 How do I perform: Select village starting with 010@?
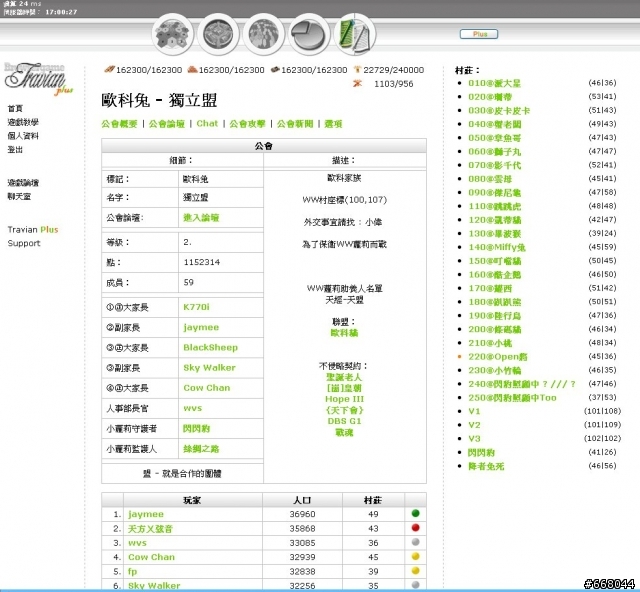[494, 83]
